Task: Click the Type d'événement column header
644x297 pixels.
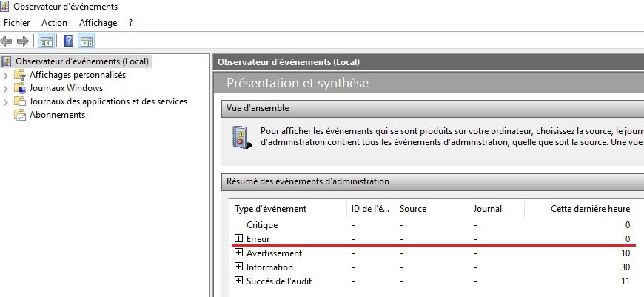Action: 270,209
